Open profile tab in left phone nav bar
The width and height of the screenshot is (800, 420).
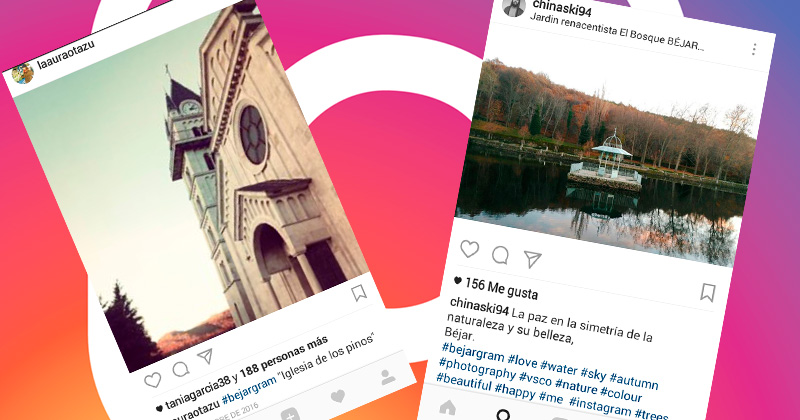(x=388, y=377)
